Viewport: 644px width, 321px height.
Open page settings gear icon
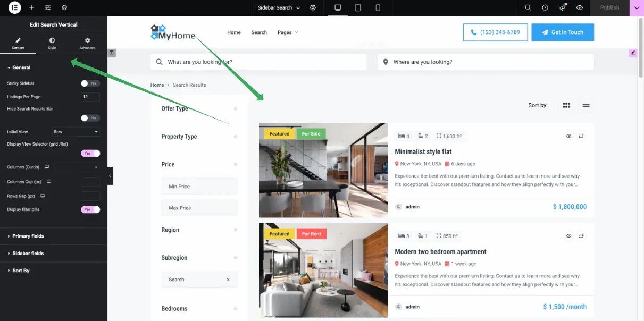pos(313,7)
